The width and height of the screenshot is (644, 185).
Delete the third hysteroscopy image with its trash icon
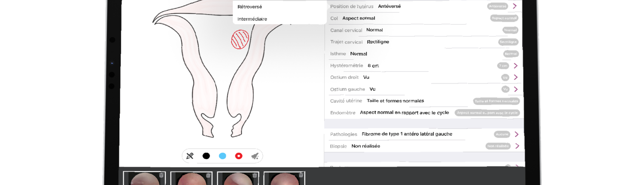coord(255,175)
